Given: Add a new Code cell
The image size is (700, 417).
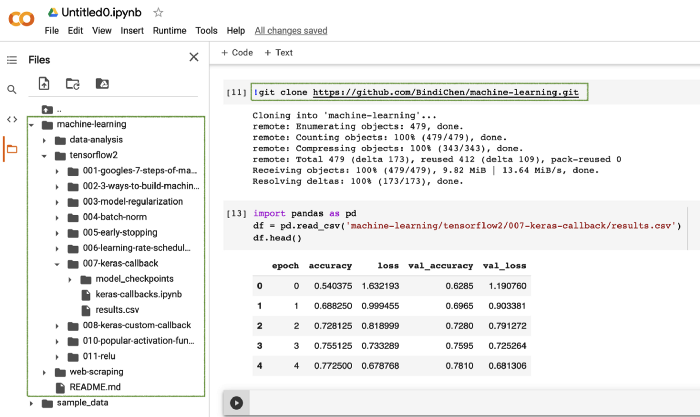Looking at the screenshot, I should (x=237, y=53).
